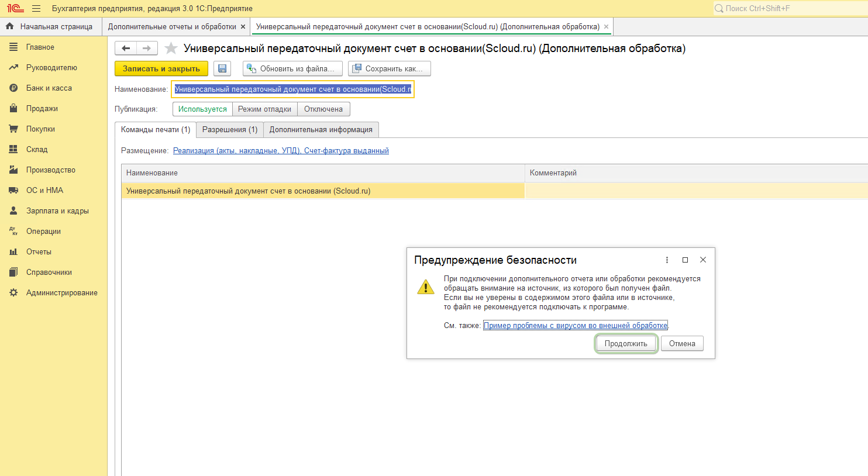Screen dimensions: 868x476
Task: Close the Предупреждение безопасности dialog
Action: point(703,260)
